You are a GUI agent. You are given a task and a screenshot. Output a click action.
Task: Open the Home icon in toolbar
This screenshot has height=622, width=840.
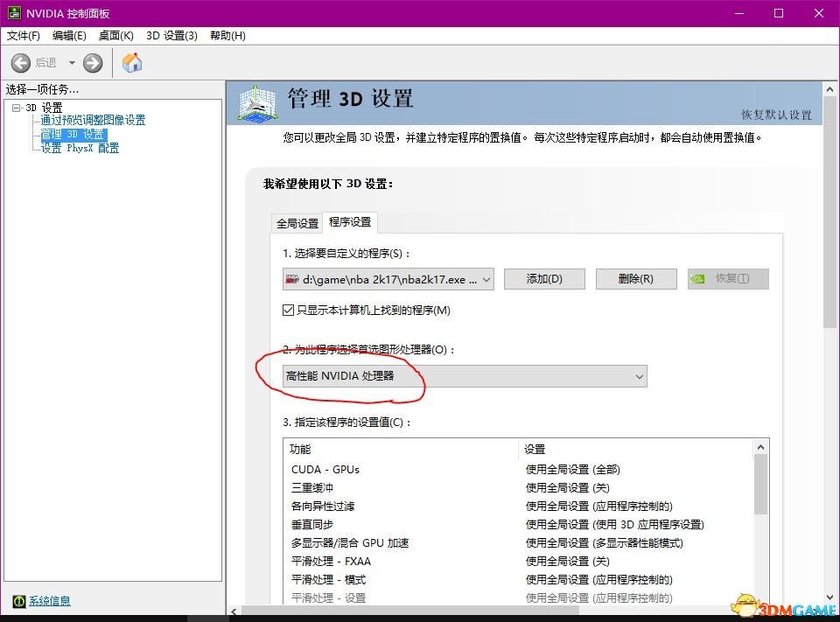(132, 63)
